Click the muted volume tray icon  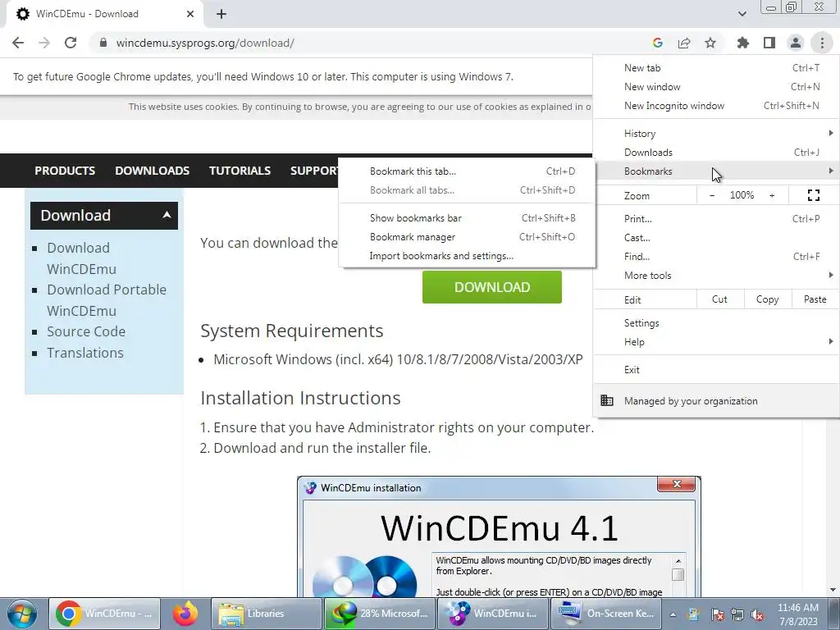point(757,614)
